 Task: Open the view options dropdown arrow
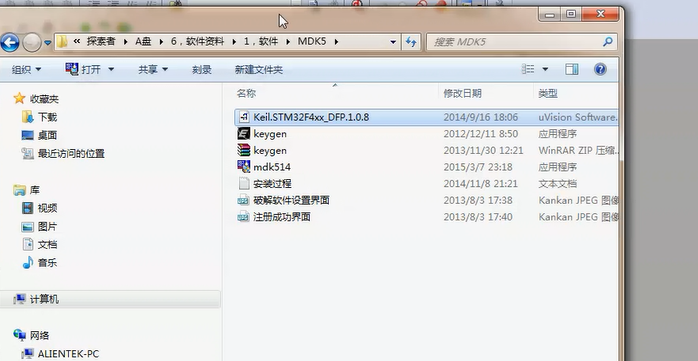(x=545, y=69)
